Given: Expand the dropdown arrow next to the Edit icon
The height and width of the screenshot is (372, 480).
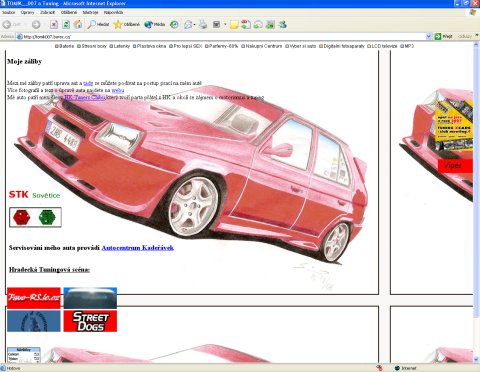Looking at the screenshot, I should pos(225,24).
